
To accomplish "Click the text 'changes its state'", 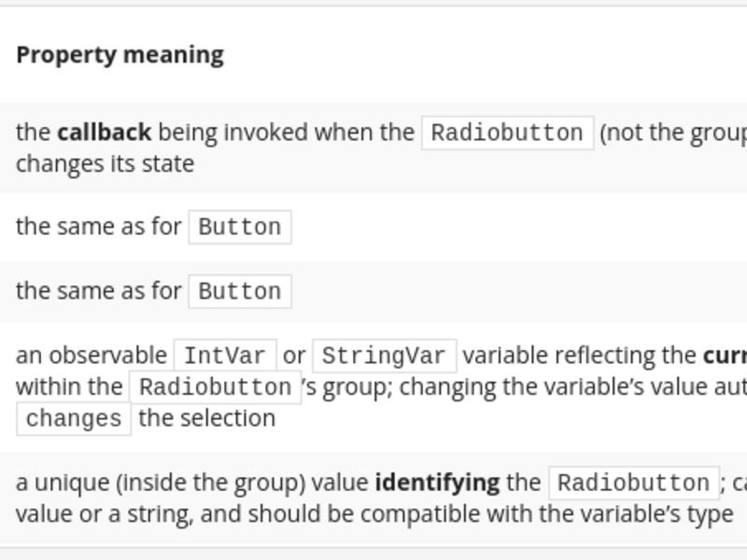I will tap(105, 164).
